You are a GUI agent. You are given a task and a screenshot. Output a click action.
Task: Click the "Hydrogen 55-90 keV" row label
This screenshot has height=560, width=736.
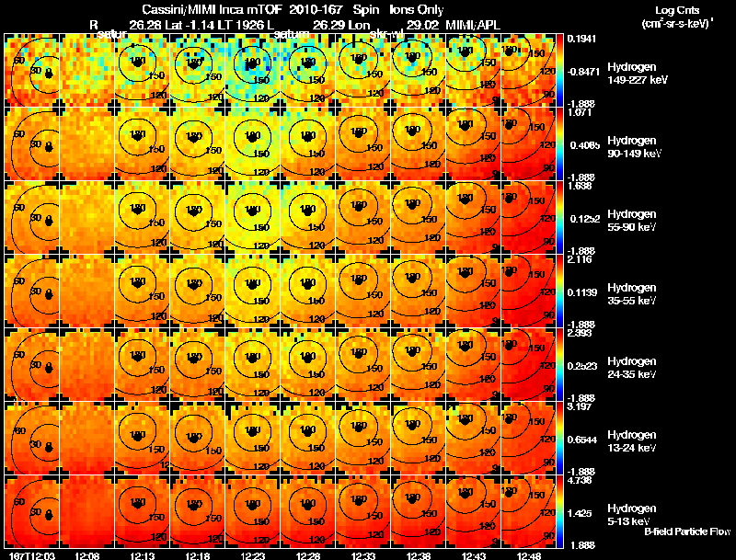(x=632, y=221)
